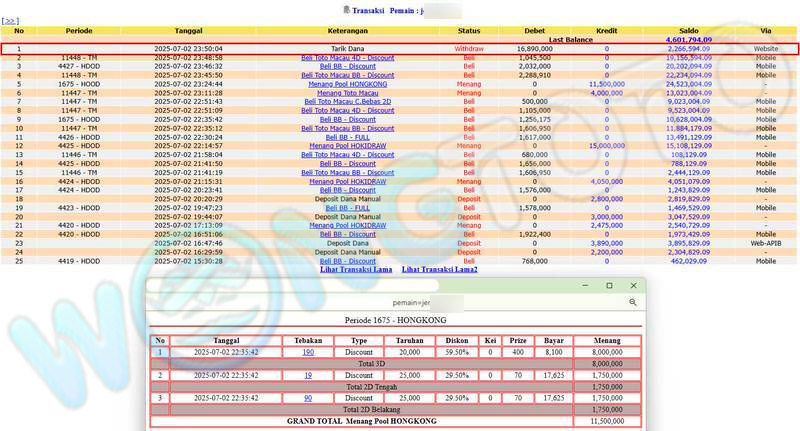Open Lihat Transaksi Lama link
Viewport: 800px width, 431px height.
[x=355, y=270]
